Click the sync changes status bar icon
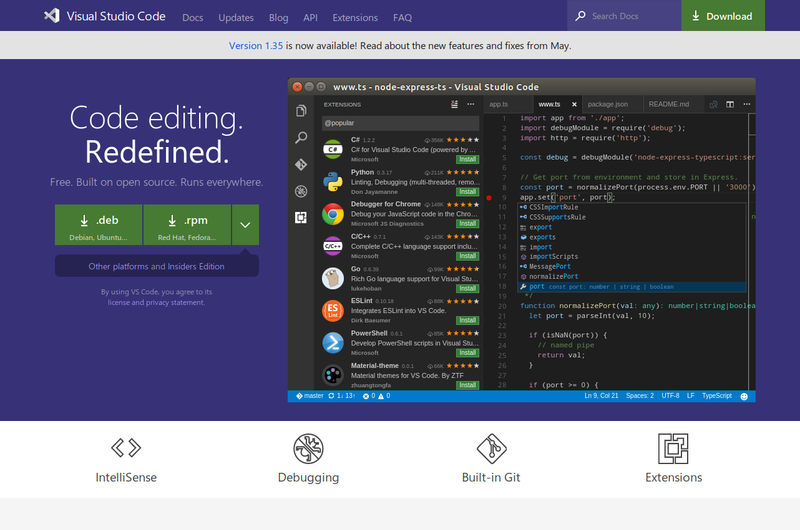The height and width of the screenshot is (530, 800). pos(331,396)
